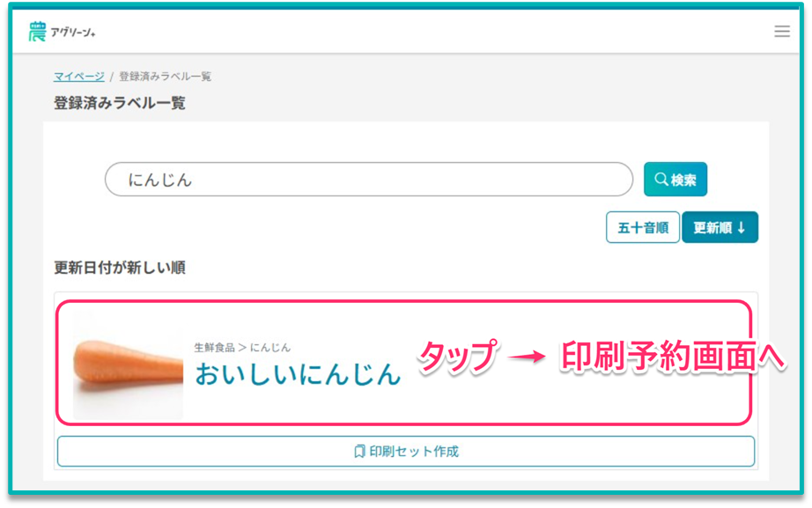Open the おいしいにんじん label title
Screen dimensions: 812x508
(x=297, y=373)
